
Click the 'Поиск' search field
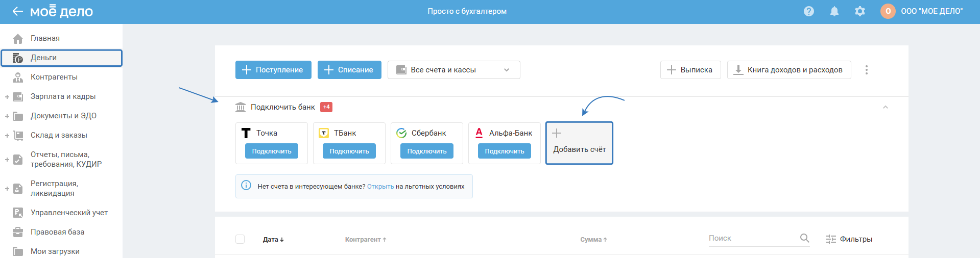point(751,238)
